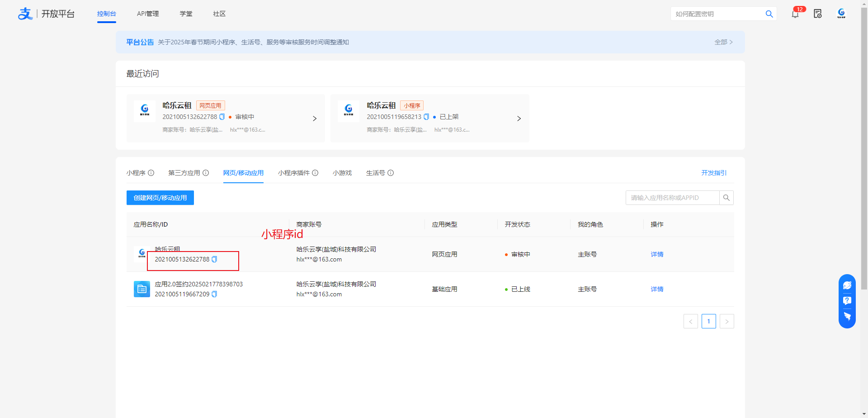
Task: Open the 开发指引 link
Action: point(714,173)
